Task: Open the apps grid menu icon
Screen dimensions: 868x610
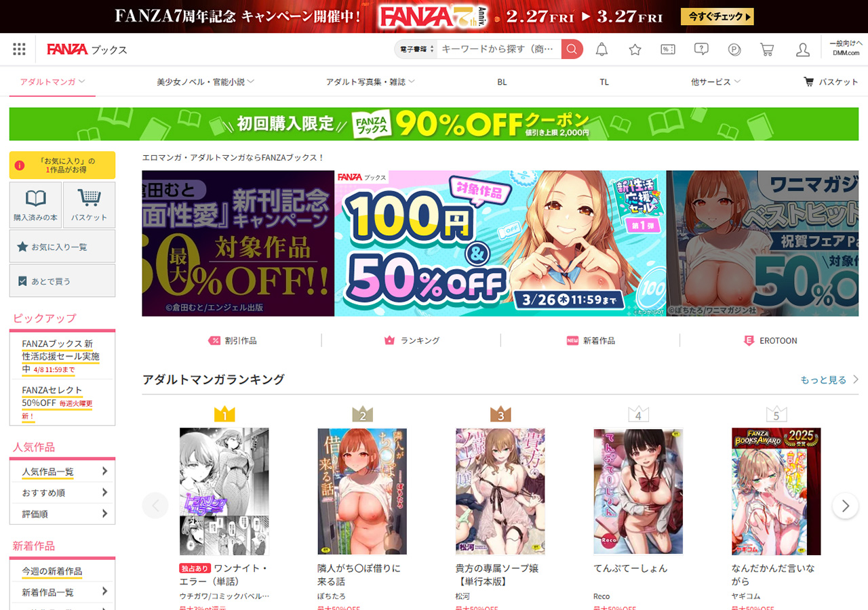Action: coord(19,49)
